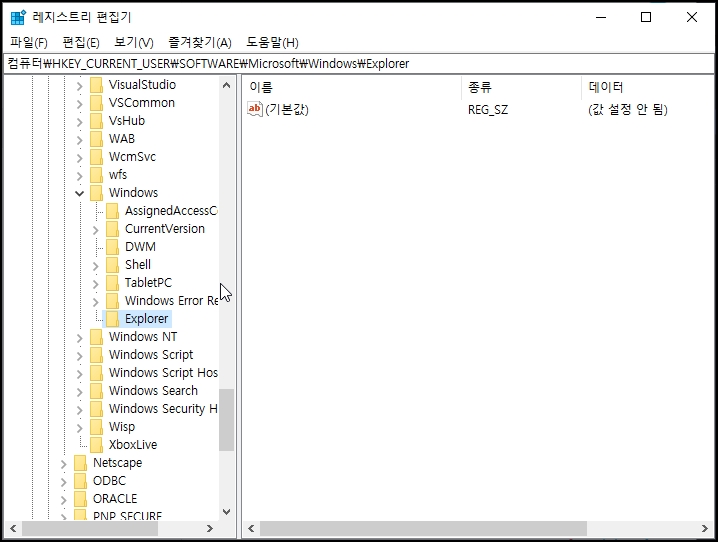The height and width of the screenshot is (542, 718).
Task: Click the value pane horizontal scrollbar thumb
Action: click(423, 528)
